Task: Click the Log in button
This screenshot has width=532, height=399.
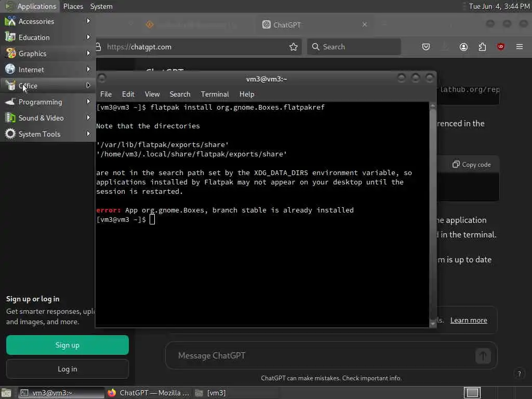Action: (x=67, y=369)
